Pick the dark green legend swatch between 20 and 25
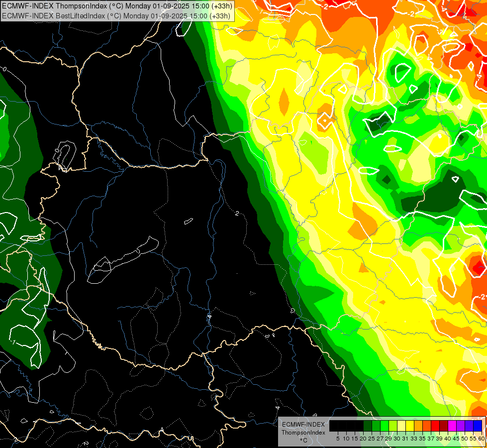This screenshot has width=487, height=448. tap(368, 426)
